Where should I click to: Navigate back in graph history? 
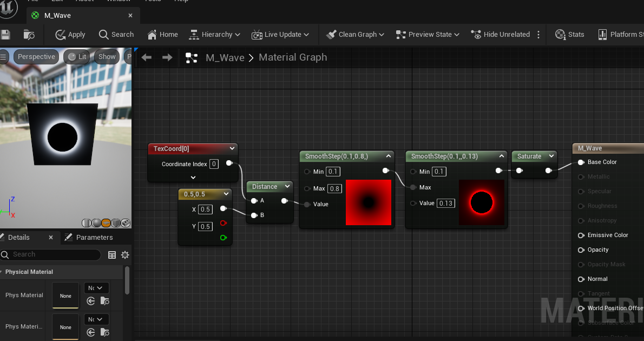147,57
